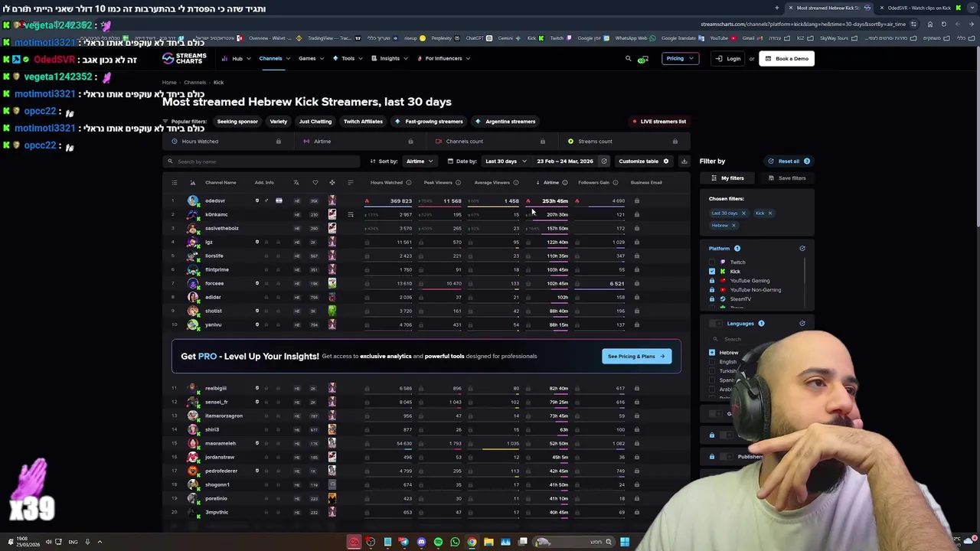Click the Home breadcrumb link
The image size is (980, 551).
click(x=169, y=83)
